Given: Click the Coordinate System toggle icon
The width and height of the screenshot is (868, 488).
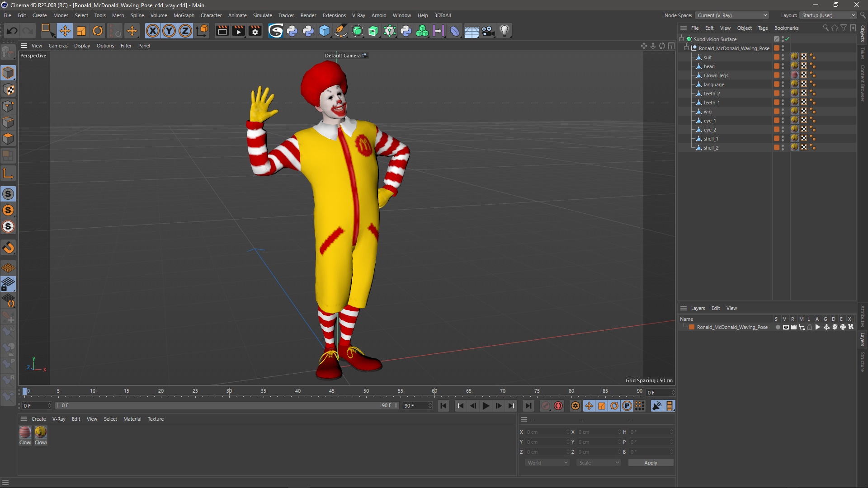Looking at the screenshot, I should [202, 31].
